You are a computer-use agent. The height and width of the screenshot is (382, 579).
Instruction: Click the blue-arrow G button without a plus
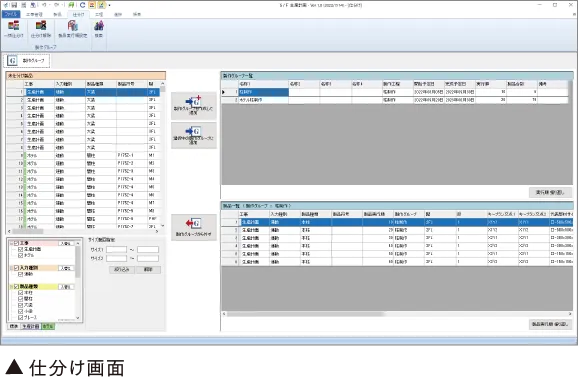point(193,135)
